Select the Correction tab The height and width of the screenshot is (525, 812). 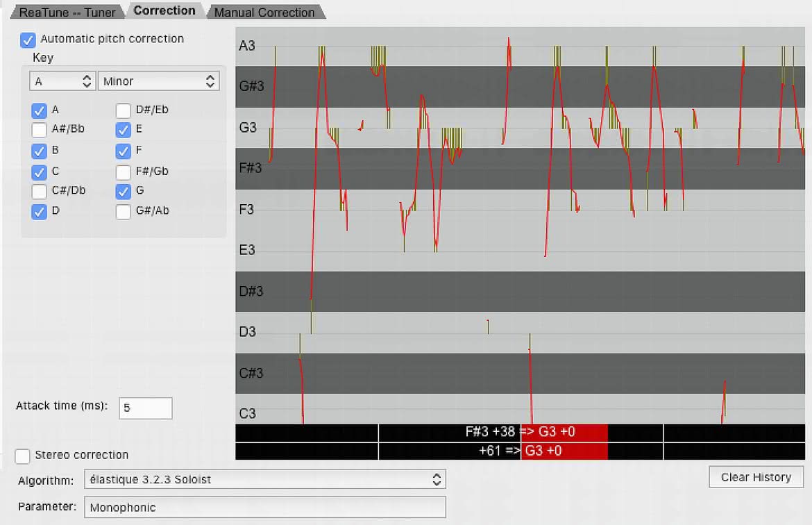(x=164, y=10)
